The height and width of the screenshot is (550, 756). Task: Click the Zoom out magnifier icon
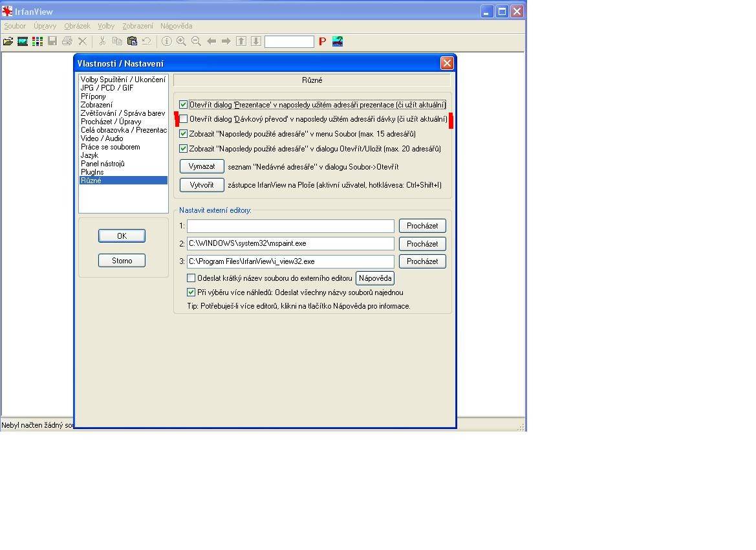tap(196, 41)
